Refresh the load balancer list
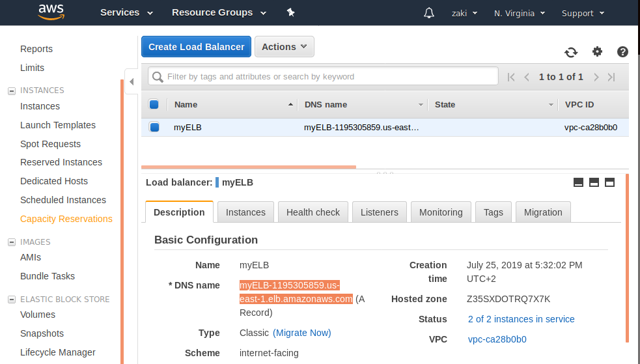This screenshot has width=640, height=364. click(x=571, y=53)
